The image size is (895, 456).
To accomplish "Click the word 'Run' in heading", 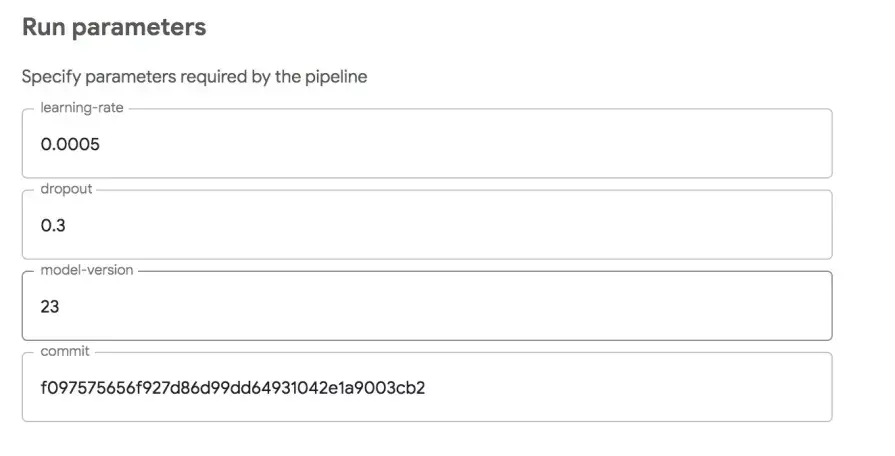I will click(x=43, y=27).
